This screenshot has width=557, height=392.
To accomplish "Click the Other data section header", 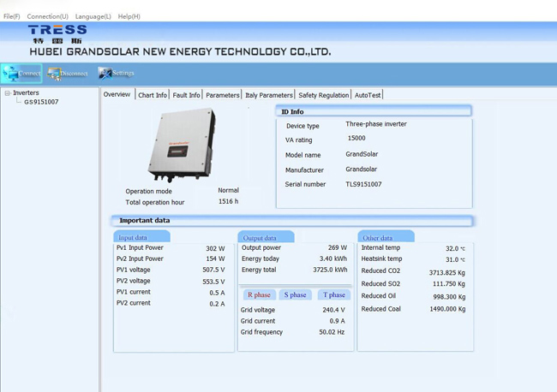I will (386, 237).
